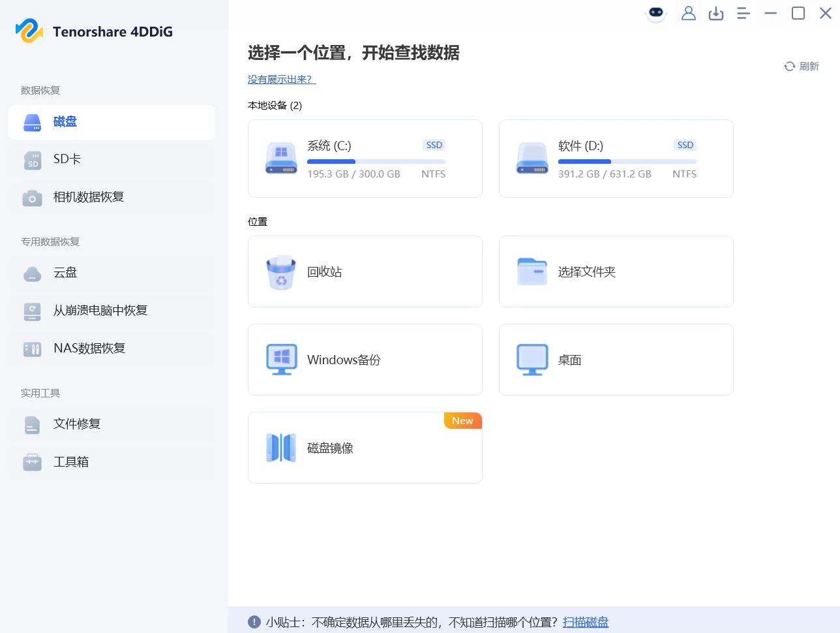840x633 pixels.
Task: Click the 391.2 GB / 631.2 GB text
Action: pos(605,174)
